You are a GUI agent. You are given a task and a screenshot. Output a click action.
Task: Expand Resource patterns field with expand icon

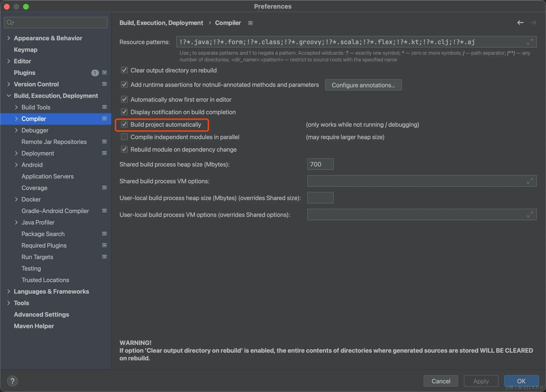tap(530, 42)
